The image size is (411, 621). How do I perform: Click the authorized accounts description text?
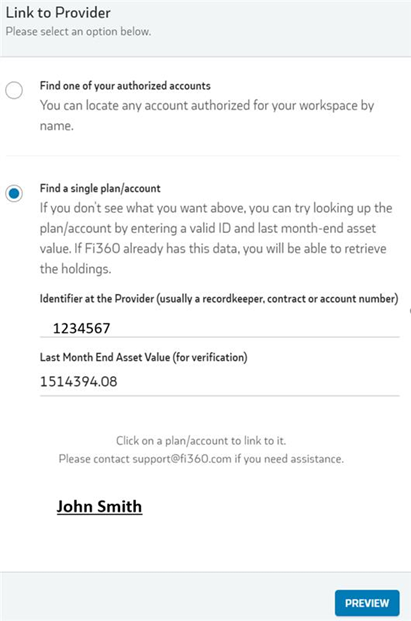pyautogui.click(x=207, y=115)
